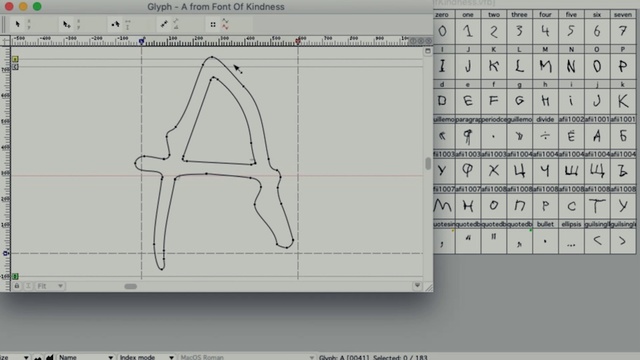Click the text cursor icon beside lock
Image resolution: width=640 pixels, height=360 pixels.
click(28, 286)
